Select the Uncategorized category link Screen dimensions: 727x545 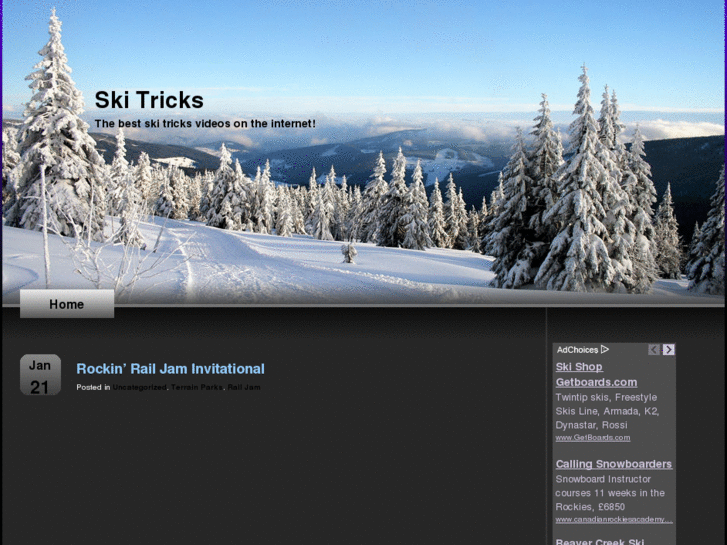pyautogui.click(x=140, y=387)
